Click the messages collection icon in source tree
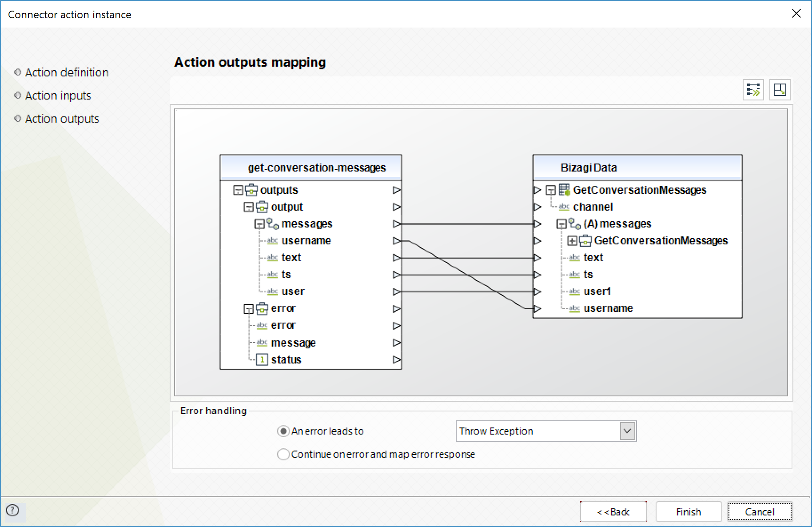Image resolution: width=812 pixels, height=527 pixels. pyautogui.click(x=273, y=224)
